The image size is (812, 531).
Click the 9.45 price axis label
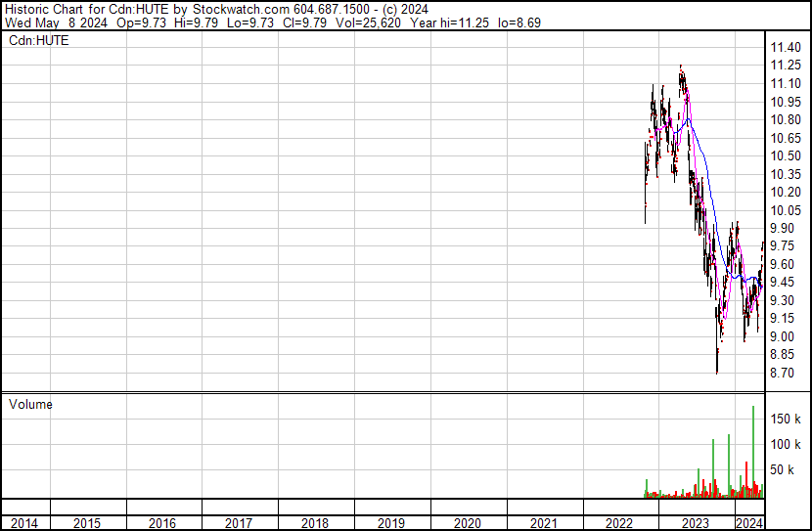(782, 283)
